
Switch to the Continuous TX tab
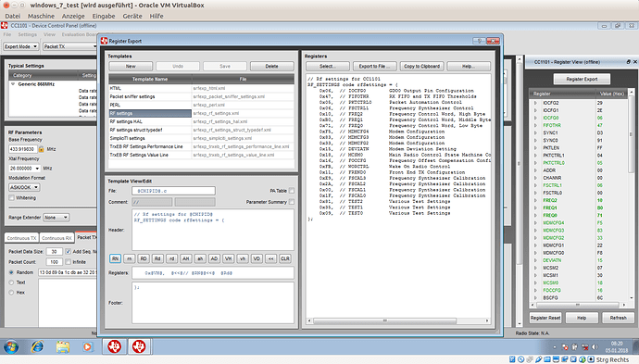21,238
